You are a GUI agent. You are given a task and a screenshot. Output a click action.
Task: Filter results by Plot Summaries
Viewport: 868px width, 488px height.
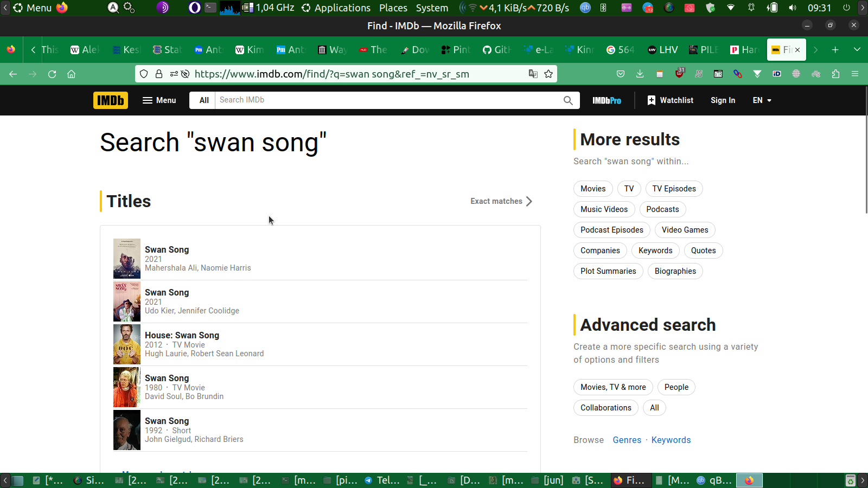(608, 271)
